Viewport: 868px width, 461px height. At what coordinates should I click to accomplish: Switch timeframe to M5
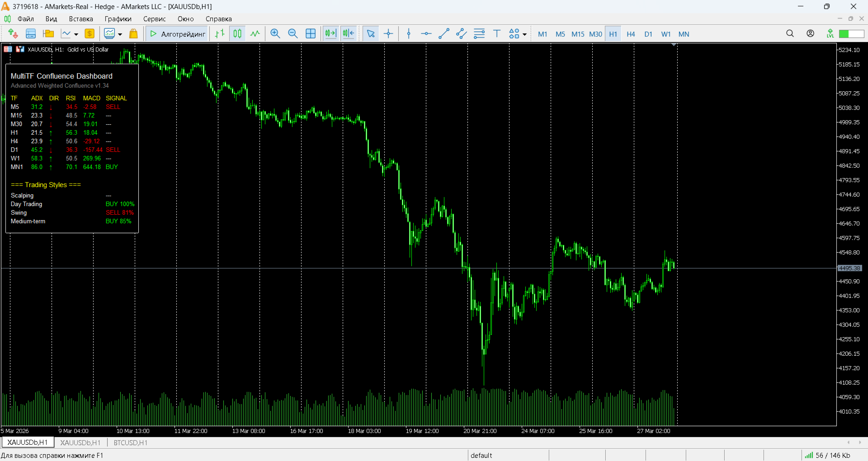[x=560, y=34]
